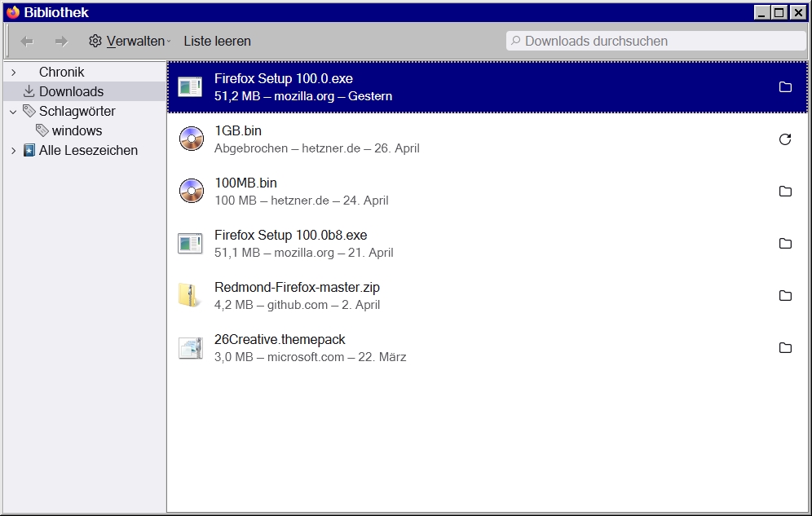Screen dimensions: 812x516
Task: Expand the Alle Lesezeichen node
Action: point(14,151)
